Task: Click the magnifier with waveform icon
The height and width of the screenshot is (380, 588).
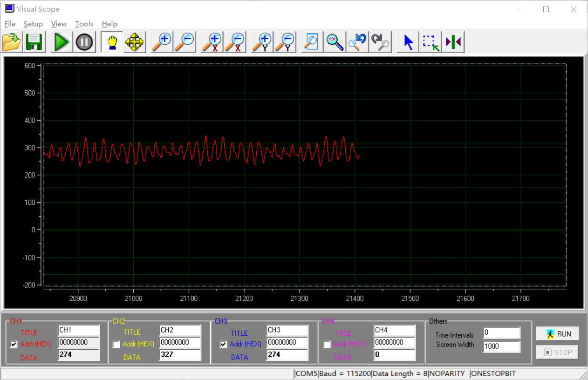Action: click(335, 42)
